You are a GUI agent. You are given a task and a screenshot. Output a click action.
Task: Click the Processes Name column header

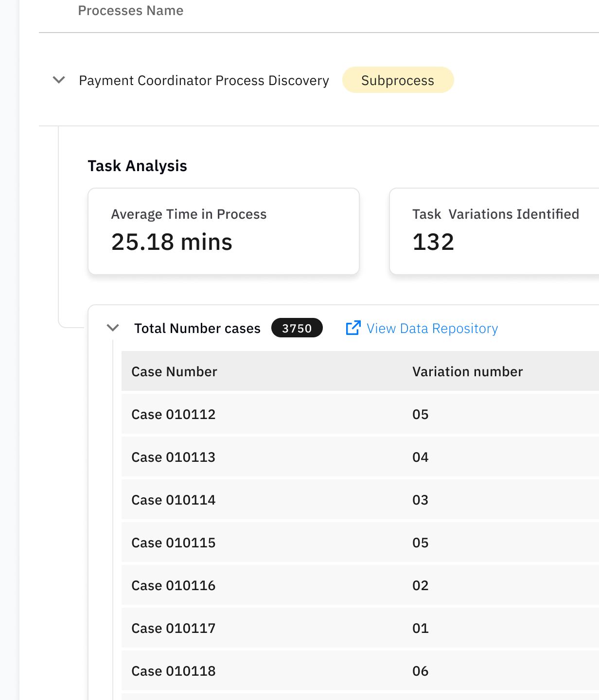click(x=131, y=11)
